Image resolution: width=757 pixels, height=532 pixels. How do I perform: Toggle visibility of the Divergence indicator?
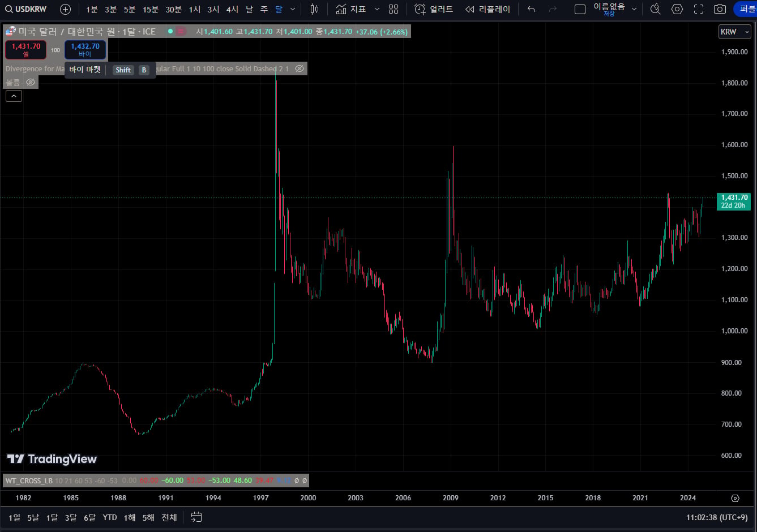pyautogui.click(x=300, y=68)
